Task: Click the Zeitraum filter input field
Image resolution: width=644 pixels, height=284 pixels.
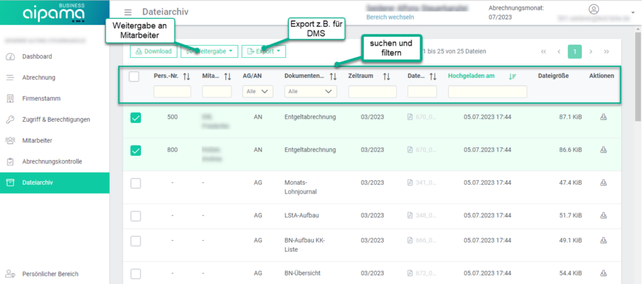Action: (x=372, y=92)
